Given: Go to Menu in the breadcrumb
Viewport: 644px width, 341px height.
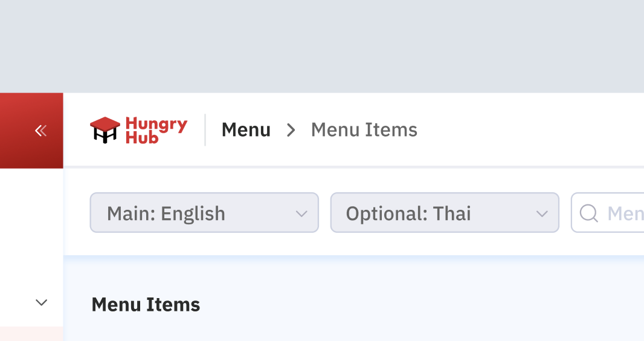Looking at the screenshot, I should pyautogui.click(x=246, y=130).
